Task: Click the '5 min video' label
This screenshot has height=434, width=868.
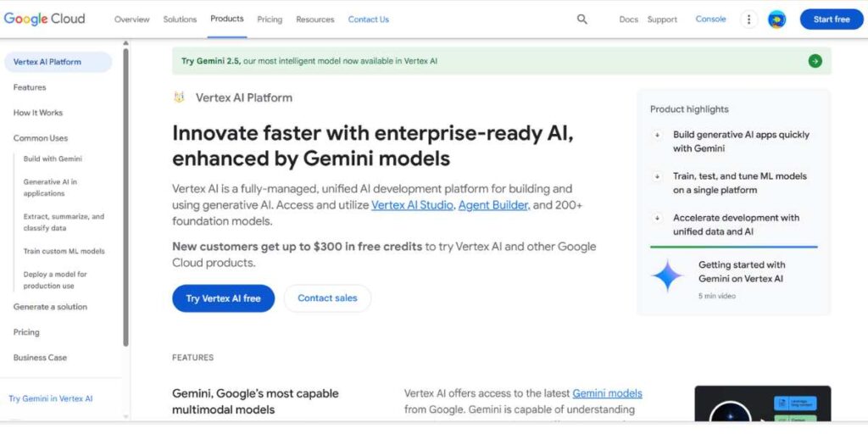Action: pyautogui.click(x=717, y=296)
